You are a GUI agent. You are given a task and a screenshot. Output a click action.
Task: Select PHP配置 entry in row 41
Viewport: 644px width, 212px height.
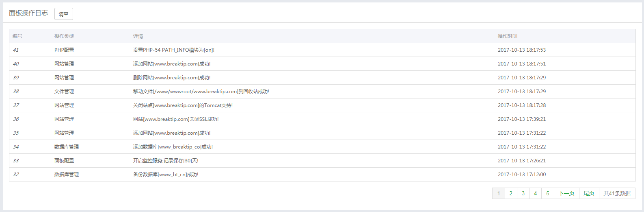click(64, 50)
